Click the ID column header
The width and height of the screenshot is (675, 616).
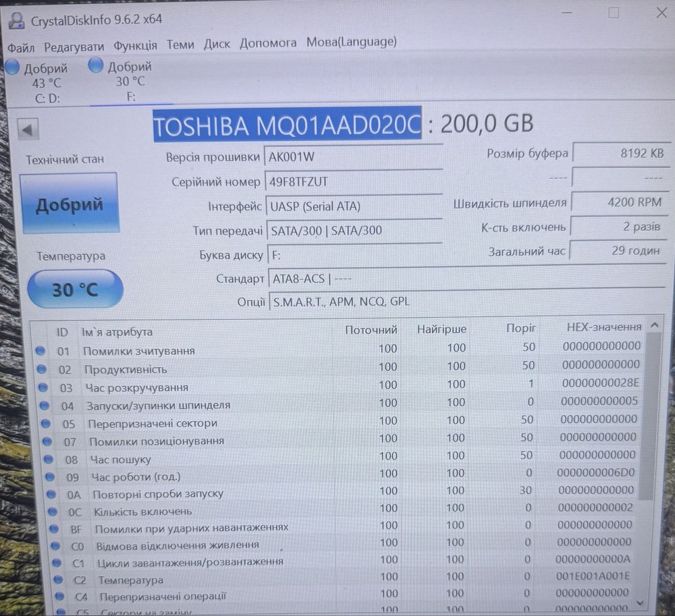click(62, 333)
